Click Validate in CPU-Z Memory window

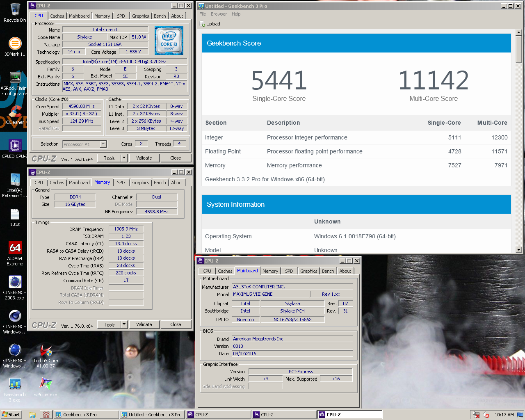144,324
